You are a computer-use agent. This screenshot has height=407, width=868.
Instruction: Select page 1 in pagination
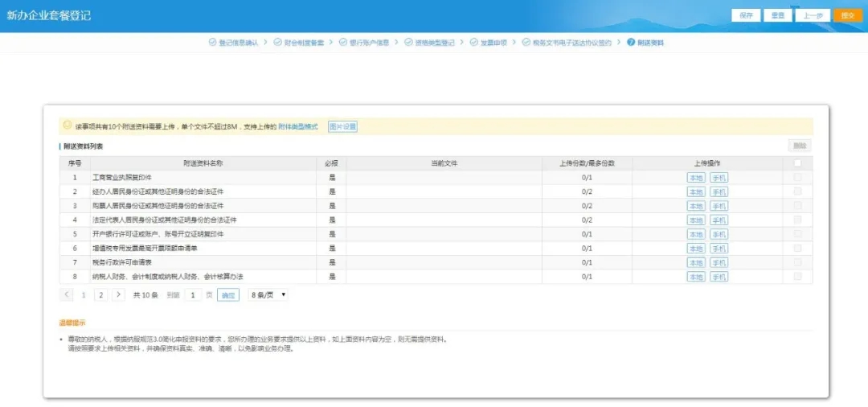(84, 295)
